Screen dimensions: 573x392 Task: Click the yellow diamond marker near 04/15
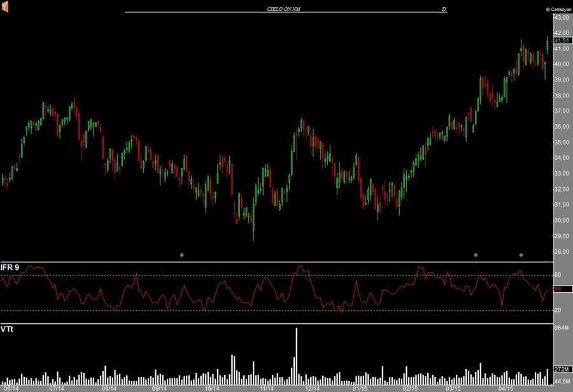(521, 255)
